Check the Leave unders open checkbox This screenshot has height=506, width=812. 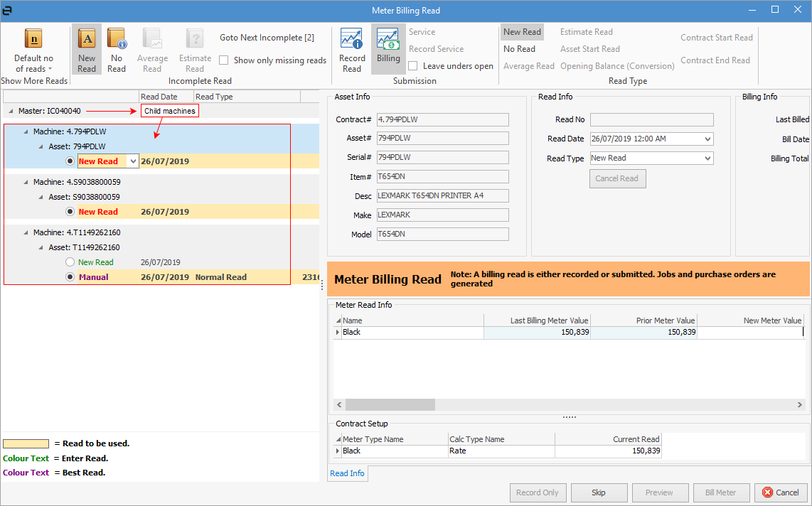[x=412, y=65]
